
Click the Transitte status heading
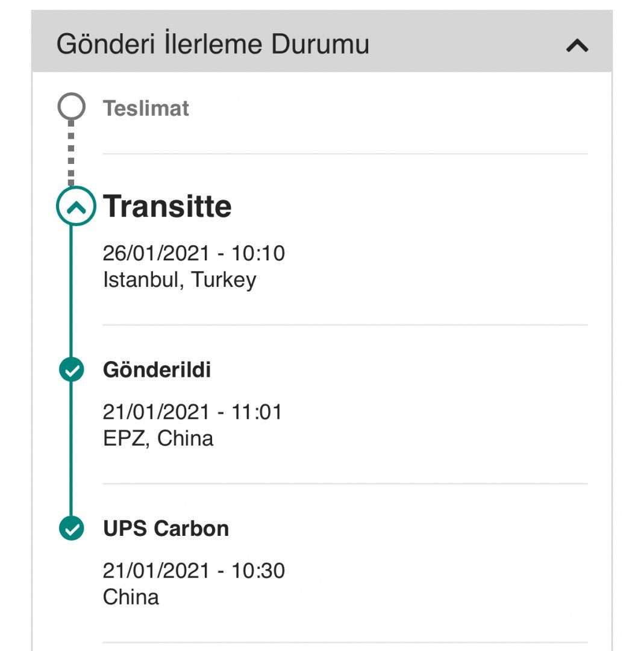point(167,206)
